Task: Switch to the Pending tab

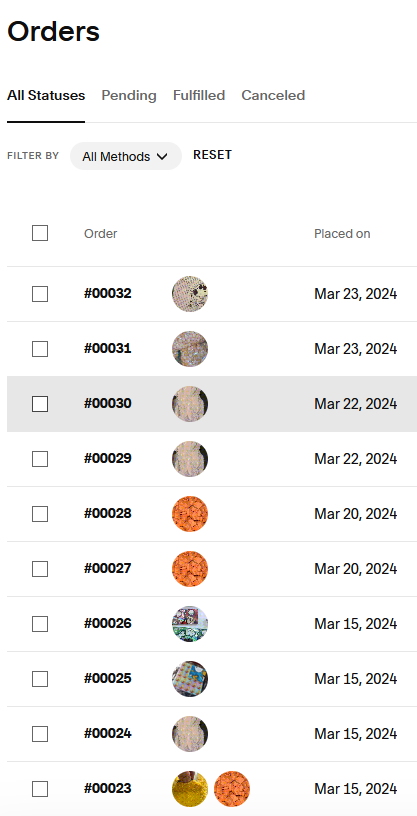Action: pos(129,96)
